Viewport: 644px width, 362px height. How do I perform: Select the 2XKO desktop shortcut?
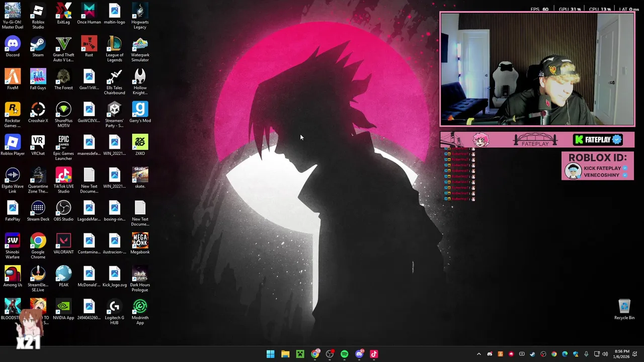140,145
